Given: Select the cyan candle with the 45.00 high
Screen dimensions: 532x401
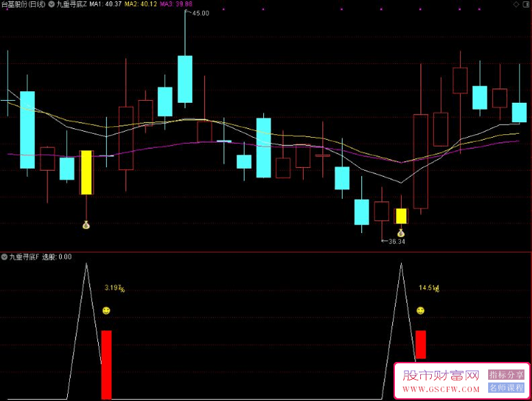Looking at the screenshot, I should (185, 79).
